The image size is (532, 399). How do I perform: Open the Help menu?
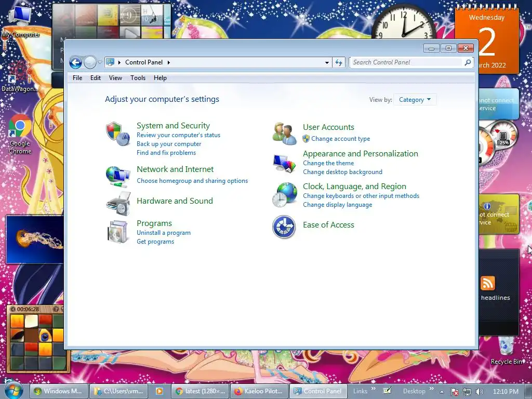[160, 78]
